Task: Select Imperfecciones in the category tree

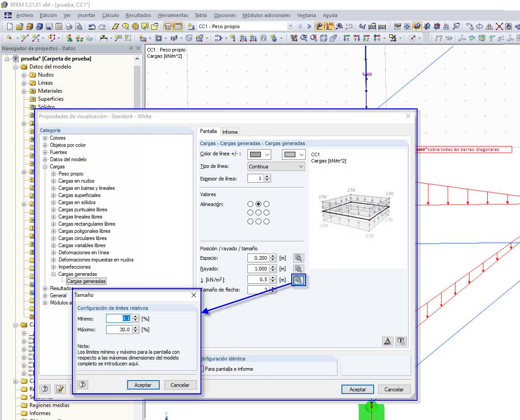Action: (75, 267)
